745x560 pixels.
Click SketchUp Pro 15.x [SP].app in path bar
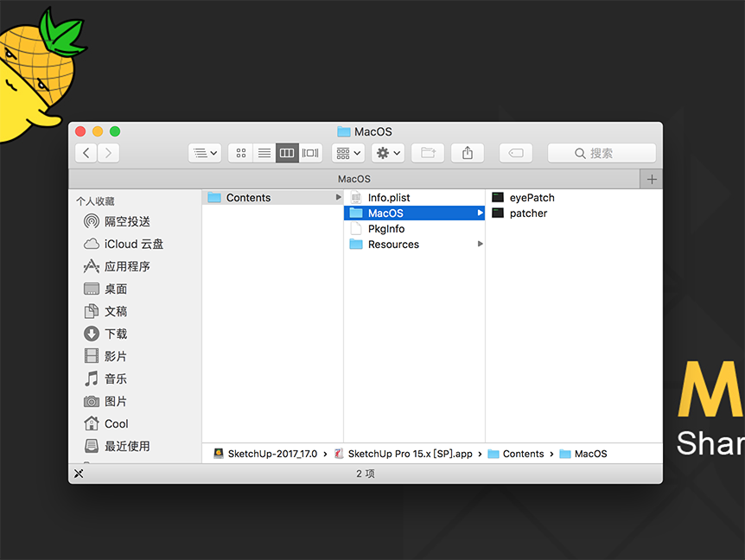(x=403, y=454)
